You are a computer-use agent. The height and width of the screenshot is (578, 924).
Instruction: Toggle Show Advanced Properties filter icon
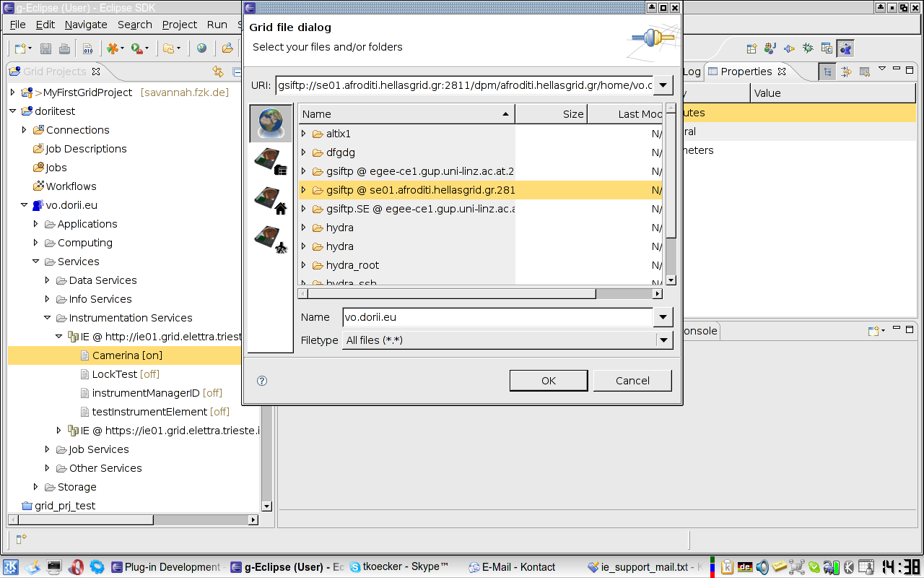click(846, 72)
